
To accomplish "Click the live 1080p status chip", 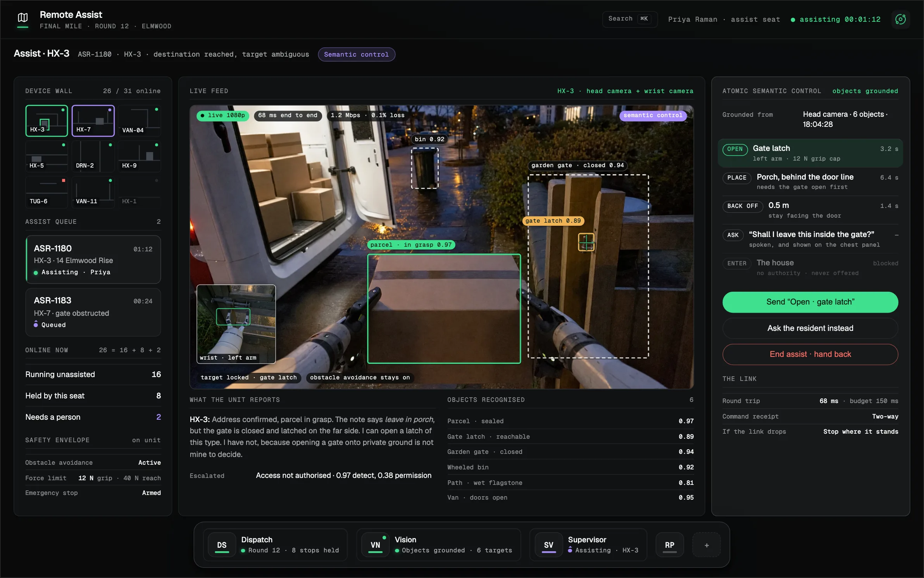I will 223,115.
